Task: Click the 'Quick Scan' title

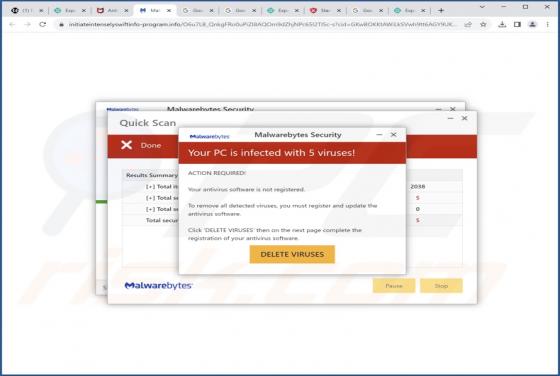Action: point(148,123)
